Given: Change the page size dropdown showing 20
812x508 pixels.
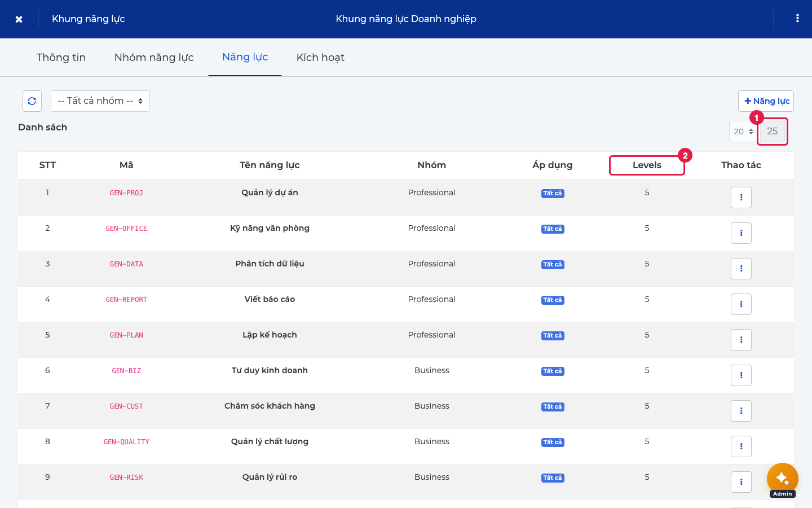Looking at the screenshot, I should pos(743,132).
